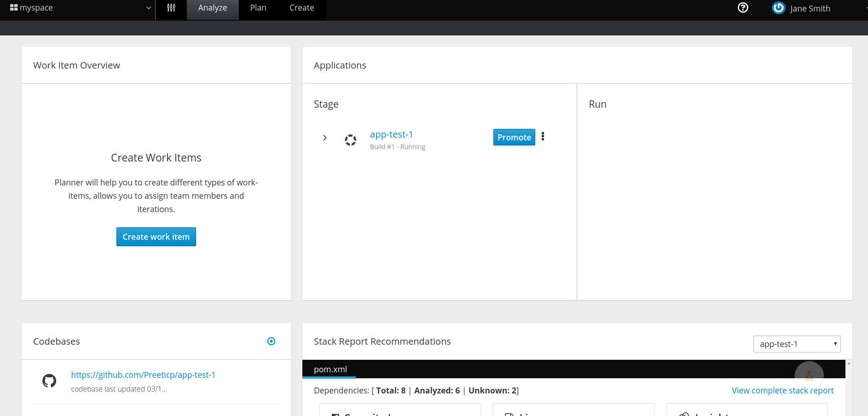Expand app-test-1 details in Stage
Viewport: 868px width, 416px height.
325,138
